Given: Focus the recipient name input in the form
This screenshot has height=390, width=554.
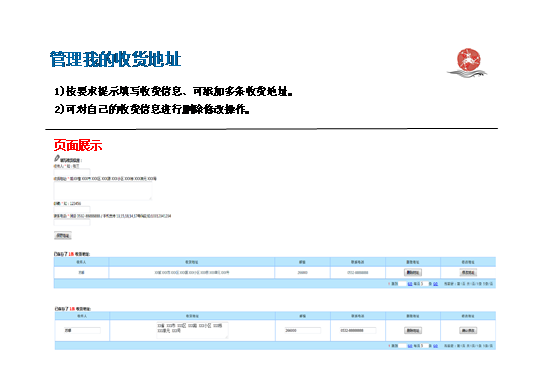Looking at the screenshot, I should [x=72, y=172].
